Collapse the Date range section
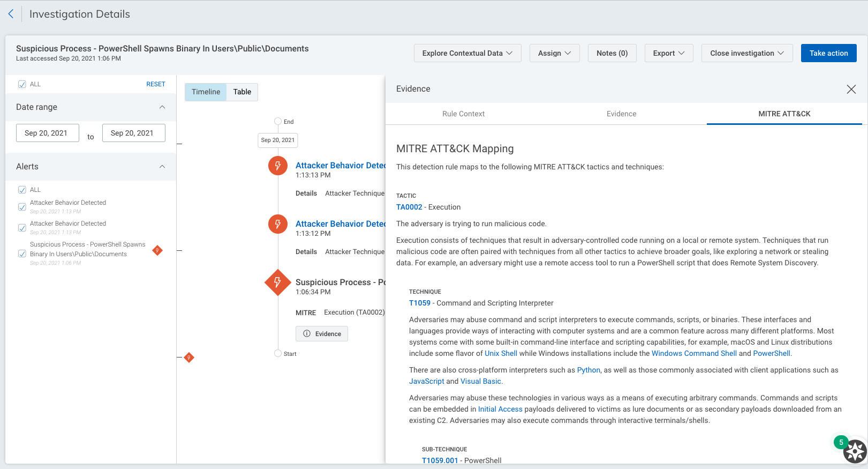 tap(162, 107)
